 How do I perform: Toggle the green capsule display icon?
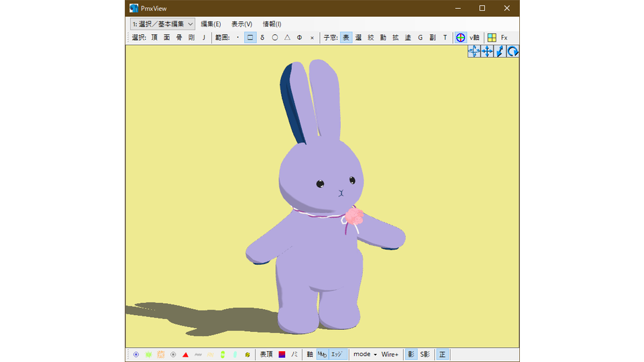[223, 355]
